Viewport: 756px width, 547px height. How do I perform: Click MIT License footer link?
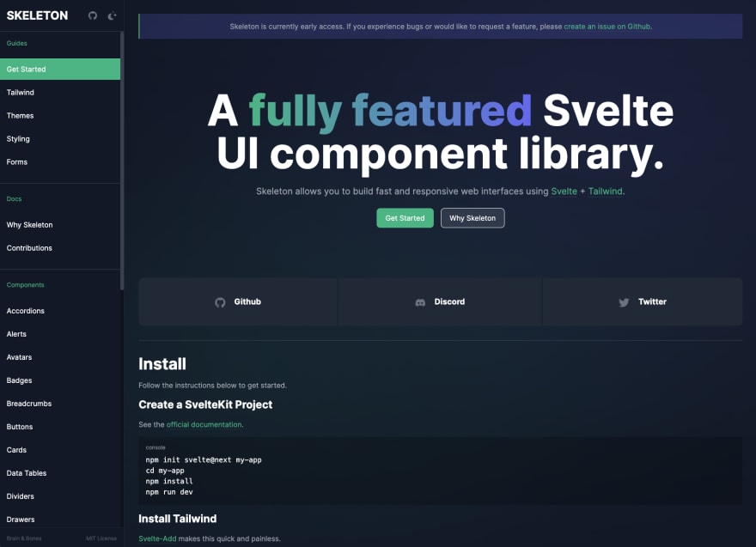101,538
